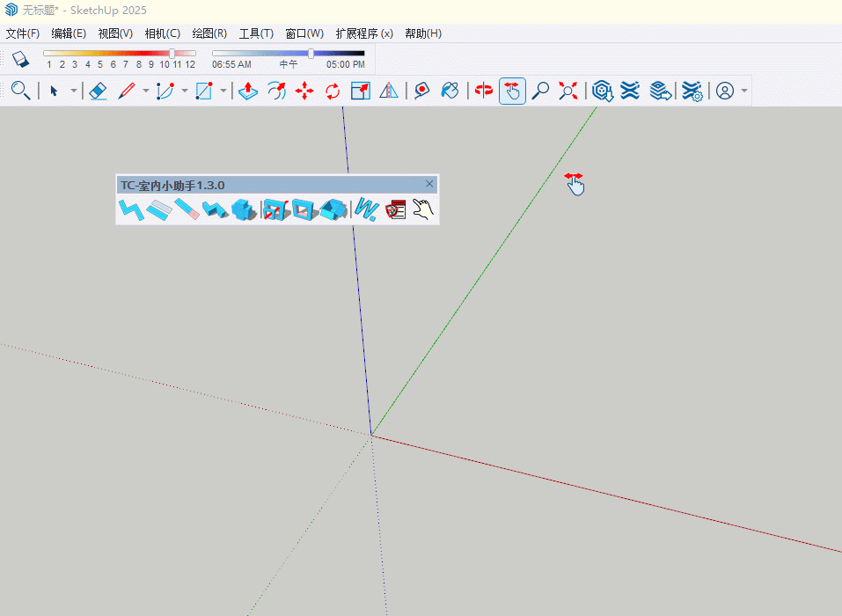The width and height of the screenshot is (842, 616).
Task: Activate the Flip mirror tool
Action: pyautogui.click(x=389, y=91)
